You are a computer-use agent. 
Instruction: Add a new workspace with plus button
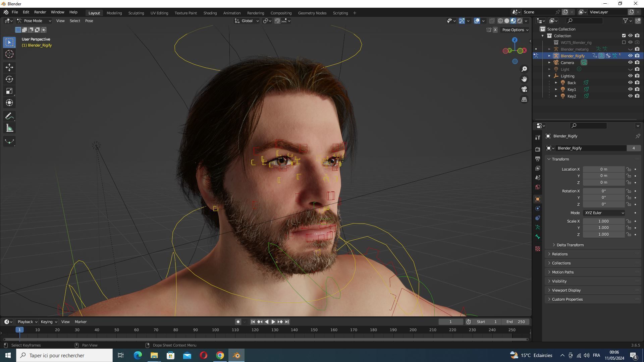point(355,13)
